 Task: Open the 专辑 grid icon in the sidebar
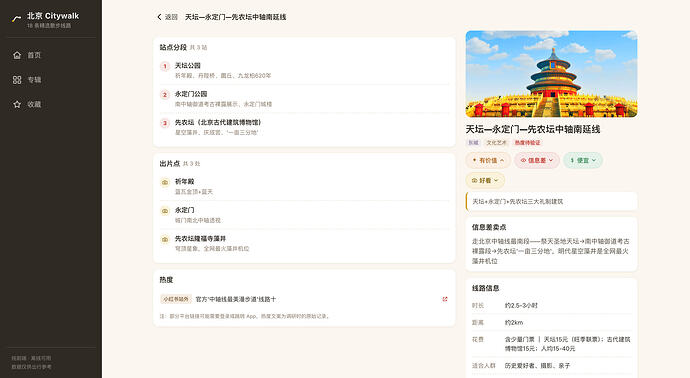[17, 80]
